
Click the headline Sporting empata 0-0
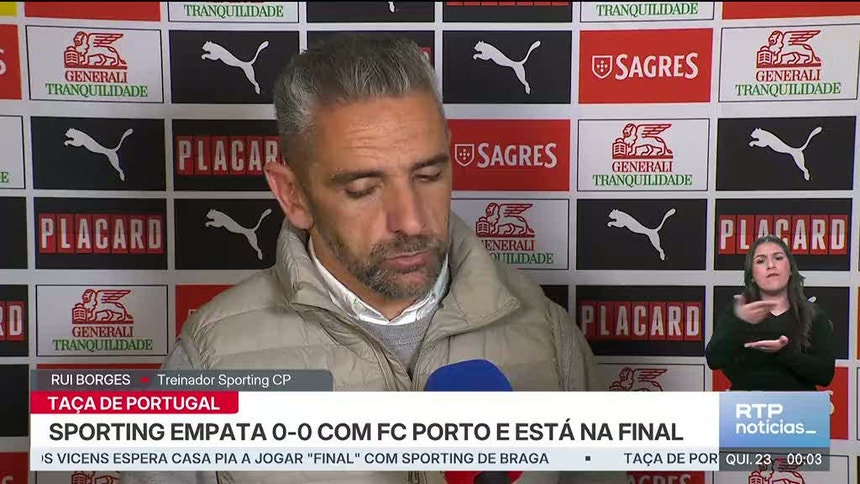tap(366, 432)
